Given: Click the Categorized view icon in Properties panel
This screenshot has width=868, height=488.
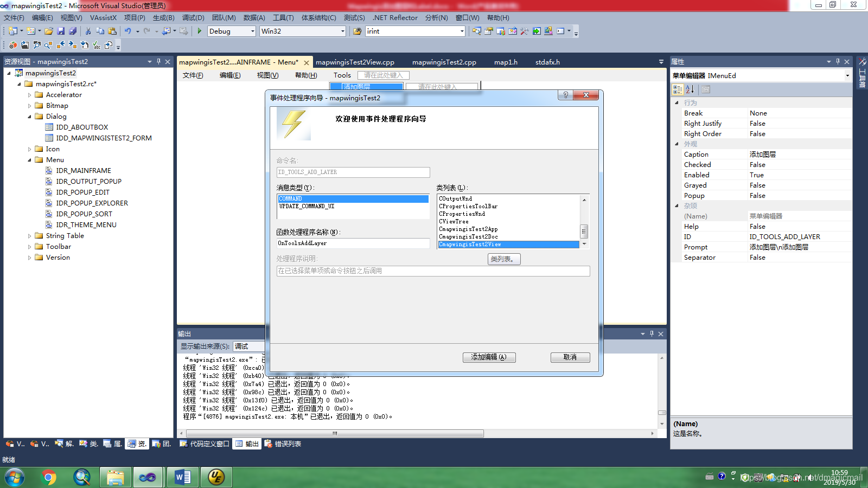Looking at the screenshot, I should pyautogui.click(x=678, y=89).
